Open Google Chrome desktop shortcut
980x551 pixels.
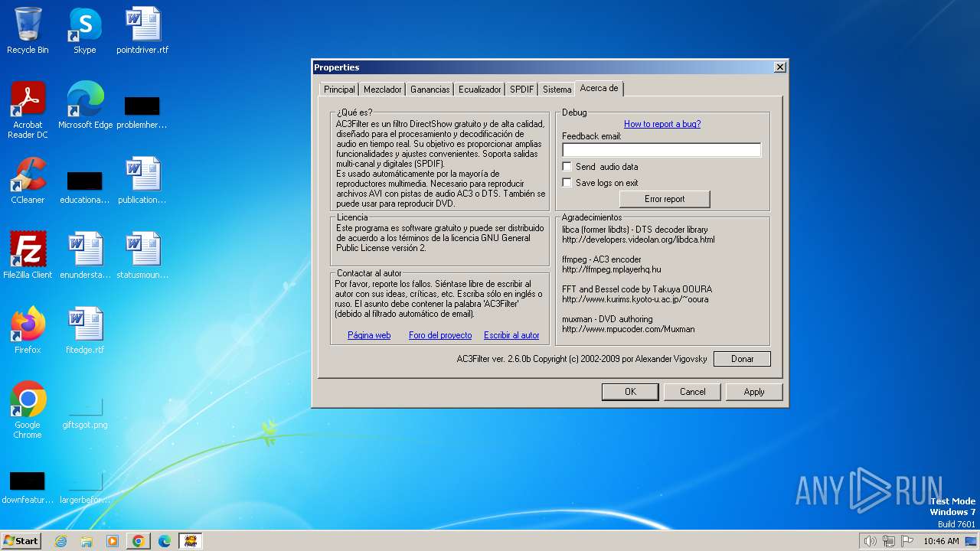(x=28, y=410)
